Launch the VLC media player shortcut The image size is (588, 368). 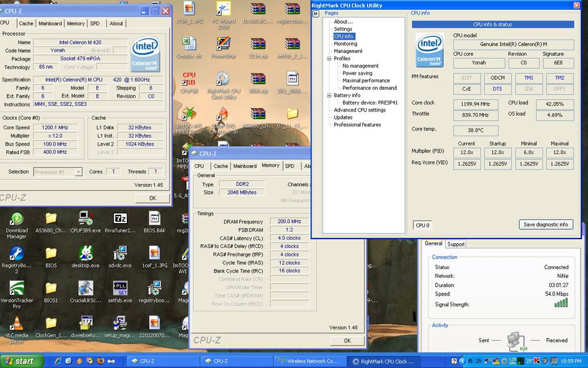point(17,329)
